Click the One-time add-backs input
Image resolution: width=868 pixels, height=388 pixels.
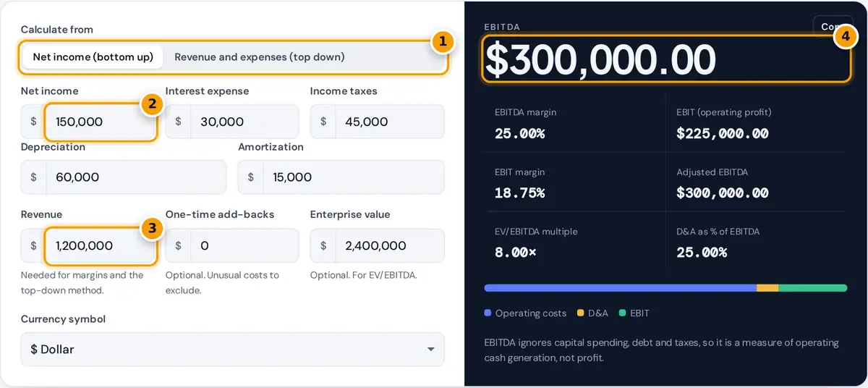(x=244, y=245)
